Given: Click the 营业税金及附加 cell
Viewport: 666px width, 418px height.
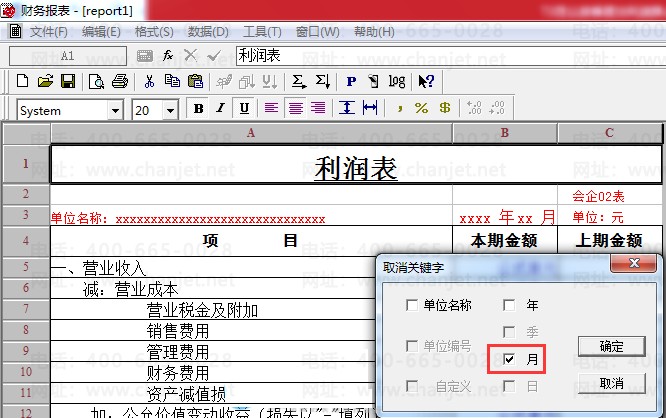Looking at the screenshot, I should [x=213, y=309].
